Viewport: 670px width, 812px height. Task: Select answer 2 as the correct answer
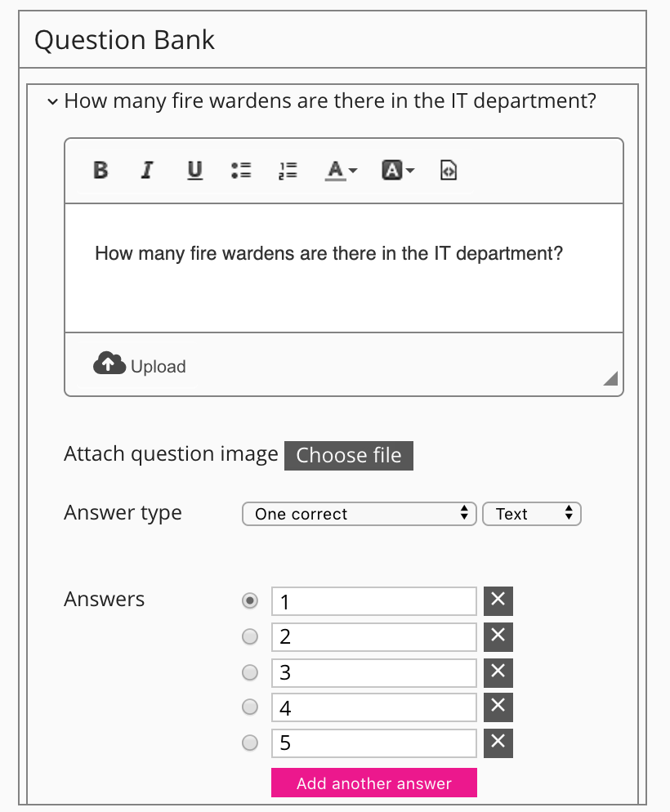pyautogui.click(x=251, y=636)
